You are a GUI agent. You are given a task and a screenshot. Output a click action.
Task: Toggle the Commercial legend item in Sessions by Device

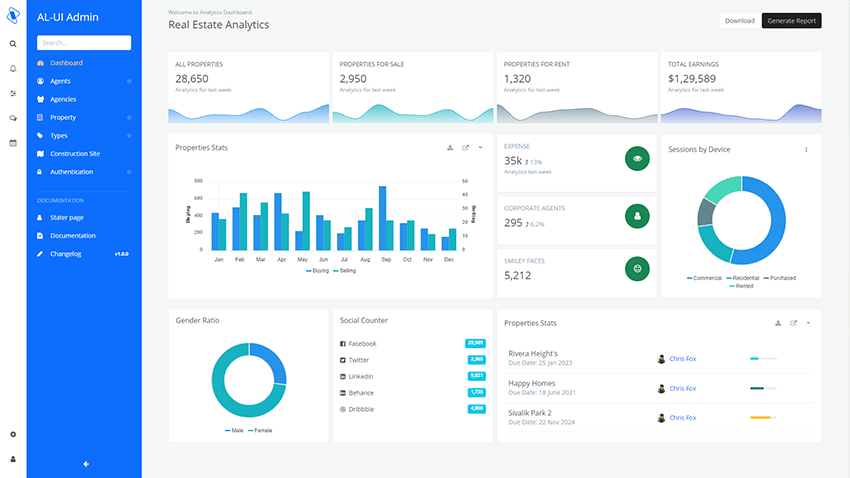[x=707, y=277]
